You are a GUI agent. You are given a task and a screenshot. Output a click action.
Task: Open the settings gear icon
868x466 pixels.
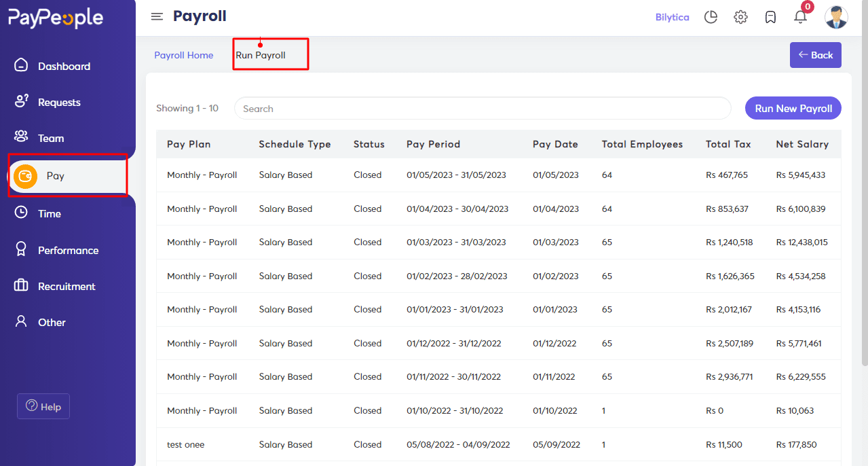coord(740,17)
